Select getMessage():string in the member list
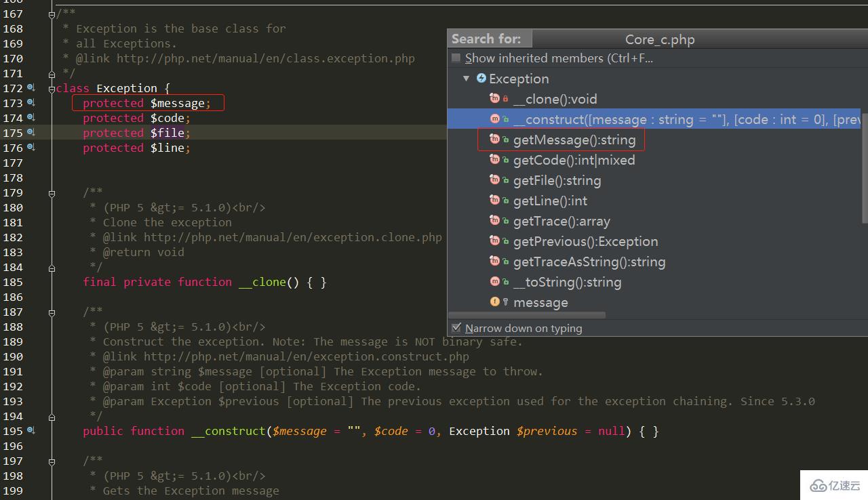Viewport: 868px width, 500px height. click(x=574, y=140)
